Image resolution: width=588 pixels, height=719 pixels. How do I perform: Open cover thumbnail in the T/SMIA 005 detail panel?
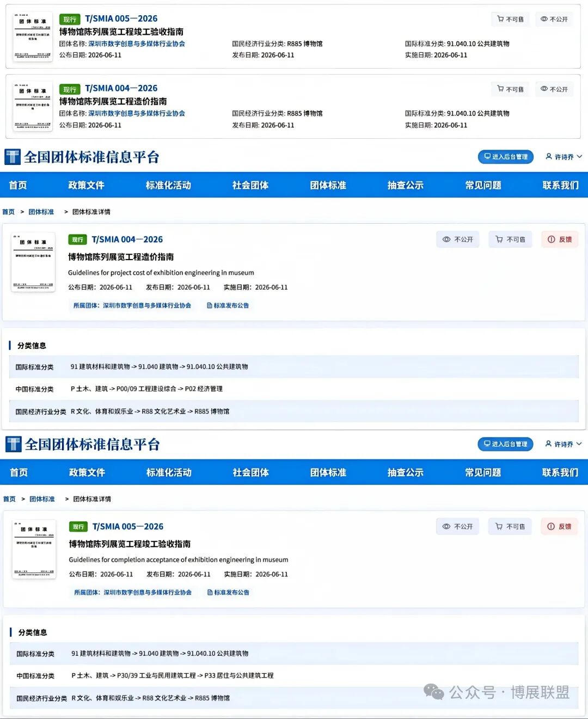[34, 550]
